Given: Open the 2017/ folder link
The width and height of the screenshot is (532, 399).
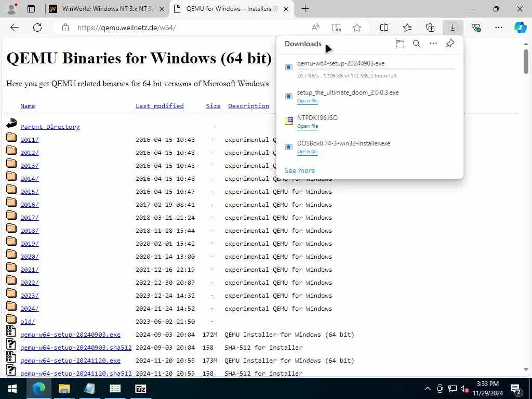Looking at the screenshot, I should 30,218.
